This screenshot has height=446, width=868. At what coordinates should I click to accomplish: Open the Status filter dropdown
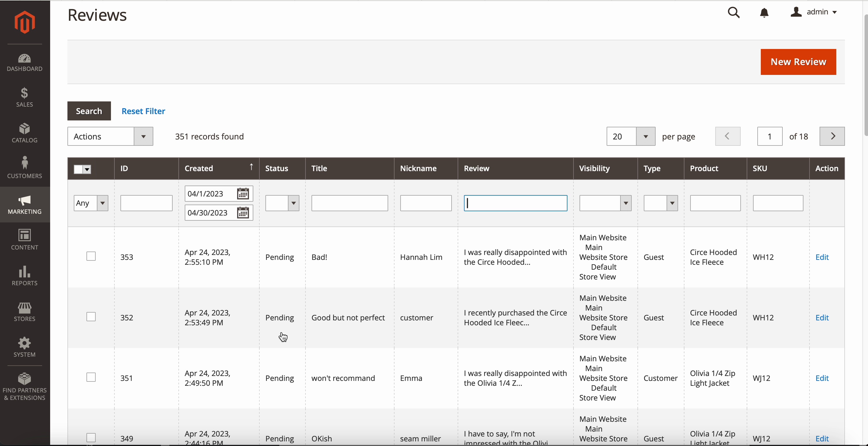point(282,203)
